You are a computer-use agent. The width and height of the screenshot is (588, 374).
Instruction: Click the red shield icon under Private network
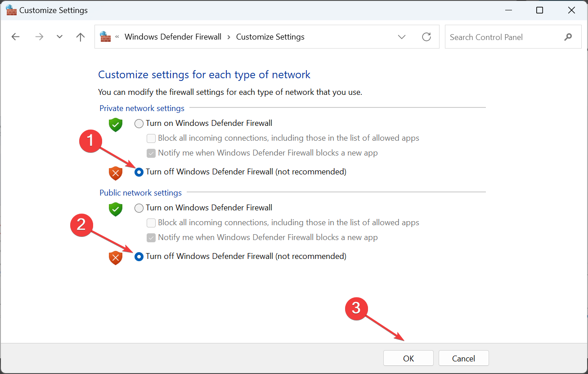(116, 173)
